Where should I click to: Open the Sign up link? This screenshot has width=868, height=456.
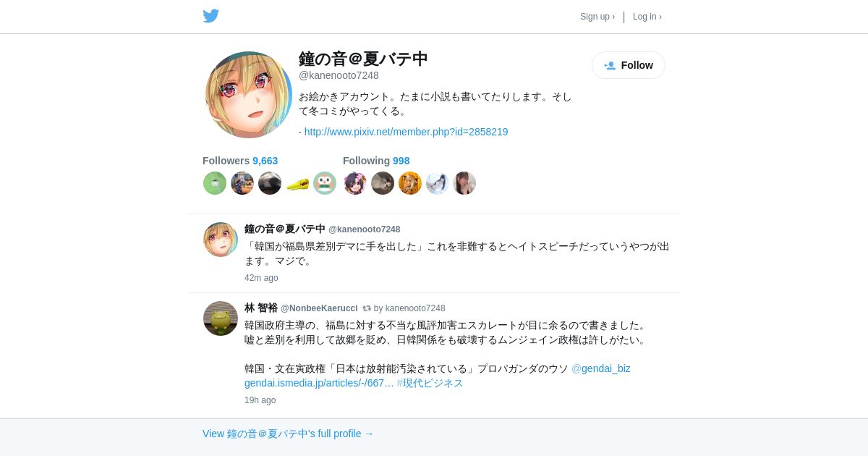point(597,17)
